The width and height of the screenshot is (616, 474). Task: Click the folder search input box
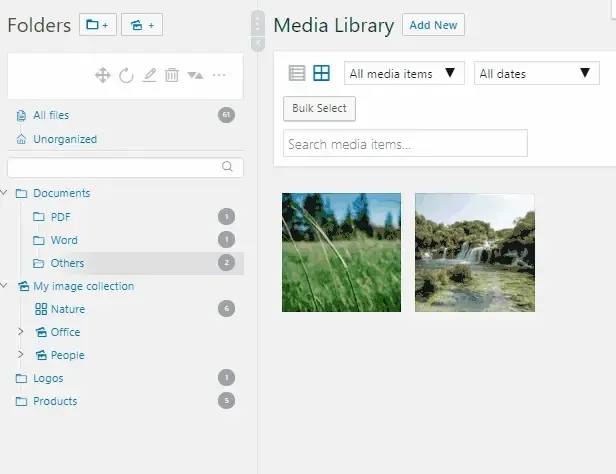click(125, 167)
